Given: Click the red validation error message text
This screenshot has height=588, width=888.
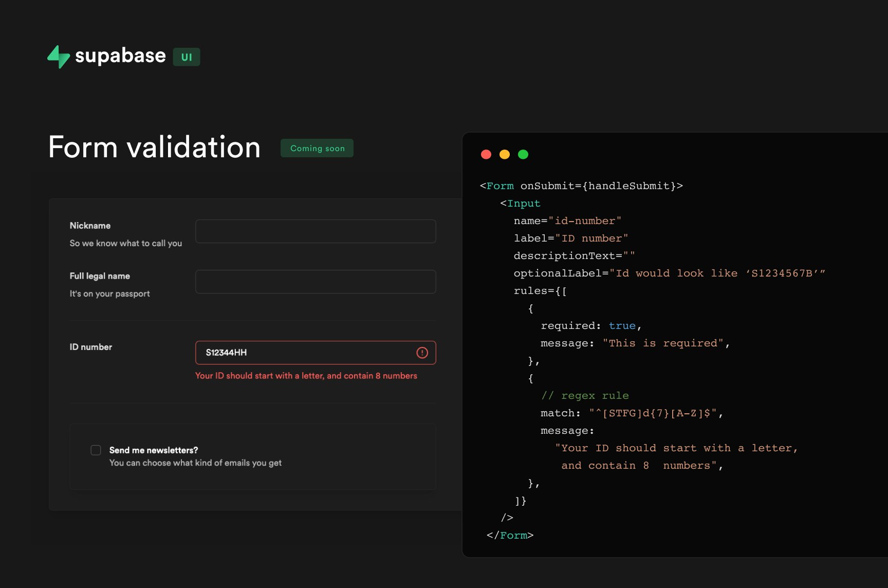Looking at the screenshot, I should (x=306, y=376).
